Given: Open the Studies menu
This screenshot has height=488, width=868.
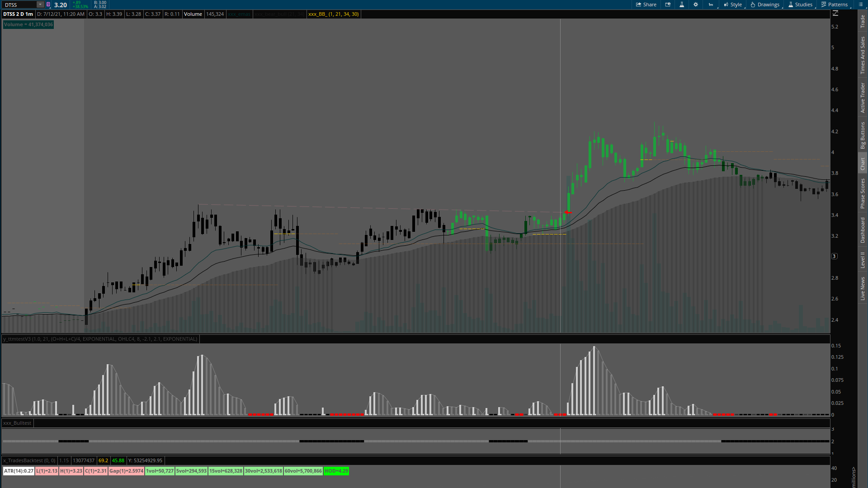Looking at the screenshot, I should [800, 5].
